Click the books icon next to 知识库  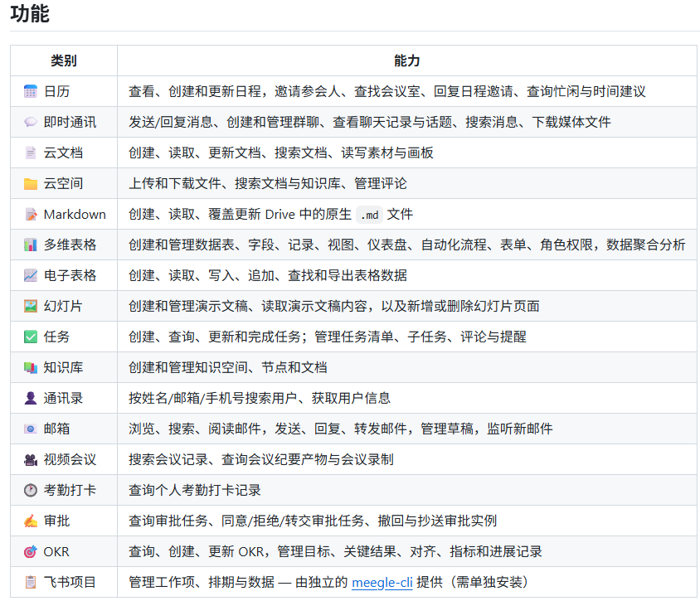point(31,367)
